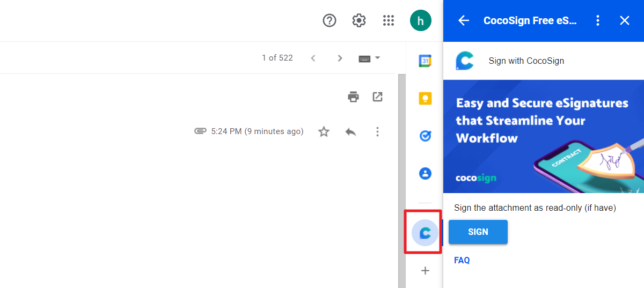Image resolution: width=644 pixels, height=288 pixels.
Task: Click the CocoSign promo banner image
Action: (544, 136)
